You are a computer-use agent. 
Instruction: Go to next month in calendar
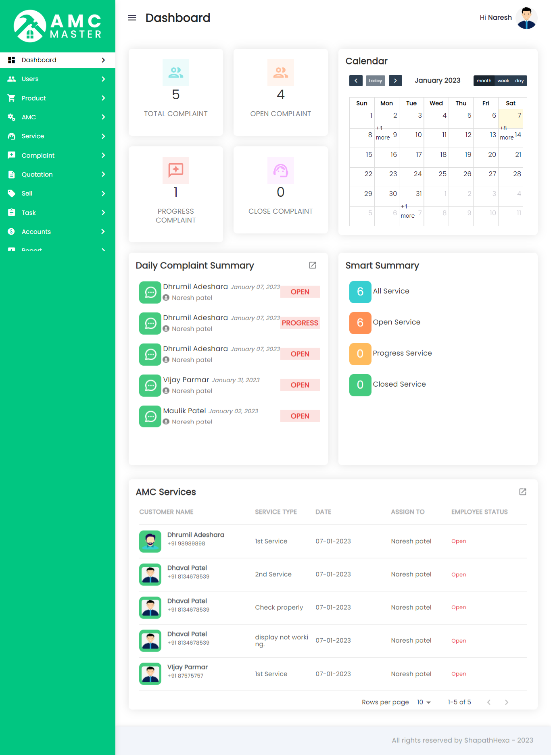(x=395, y=81)
